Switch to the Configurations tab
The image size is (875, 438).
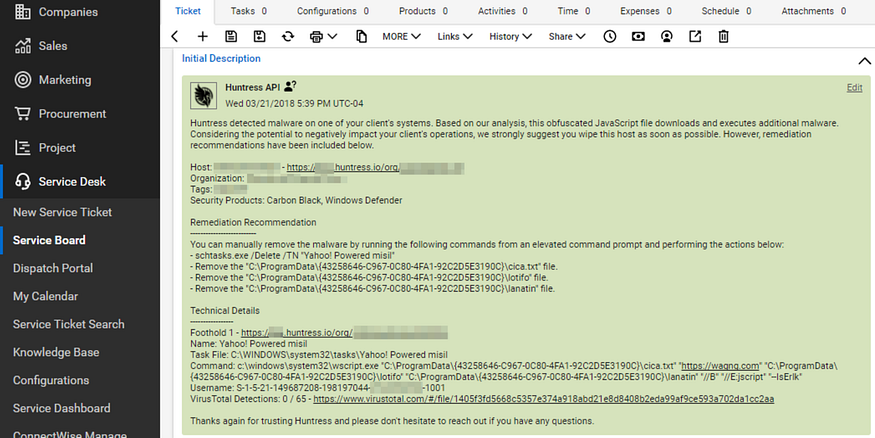(x=333, y=11)
